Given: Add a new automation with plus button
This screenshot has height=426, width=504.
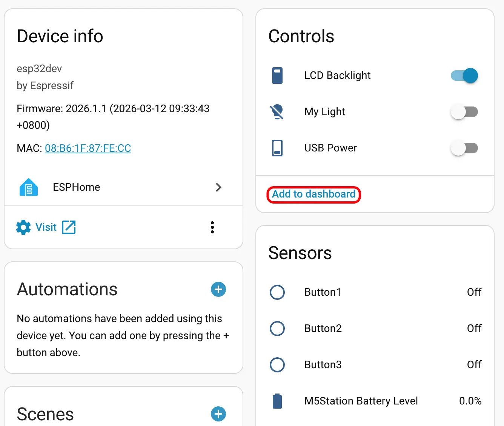Looking at the screenshot, I should click(218, 290).
